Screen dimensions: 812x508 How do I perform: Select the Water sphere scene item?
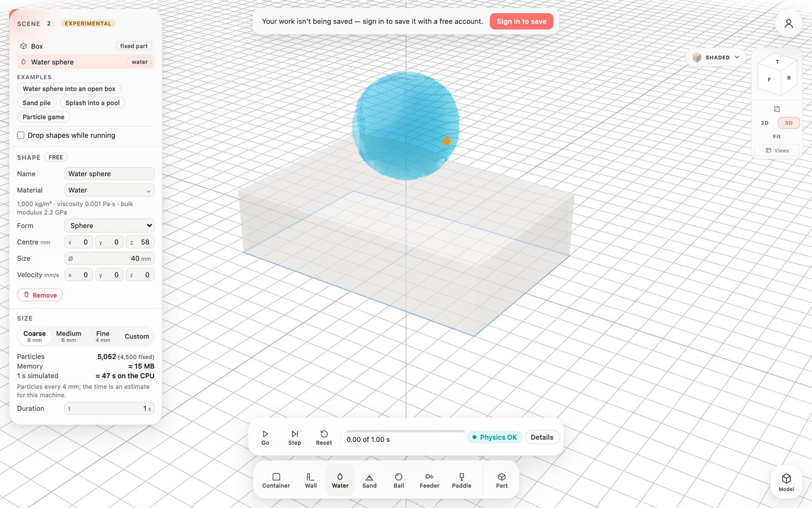85,62
